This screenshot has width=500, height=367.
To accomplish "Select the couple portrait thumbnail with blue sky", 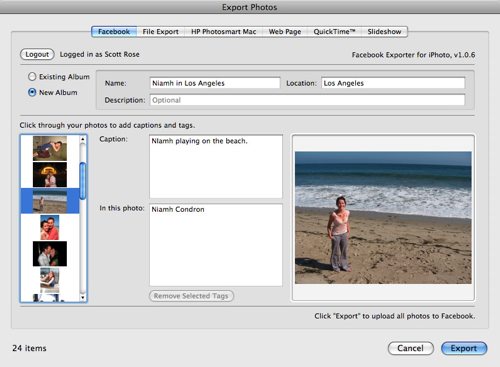I will pyautogui.click(x=50, y=227).
